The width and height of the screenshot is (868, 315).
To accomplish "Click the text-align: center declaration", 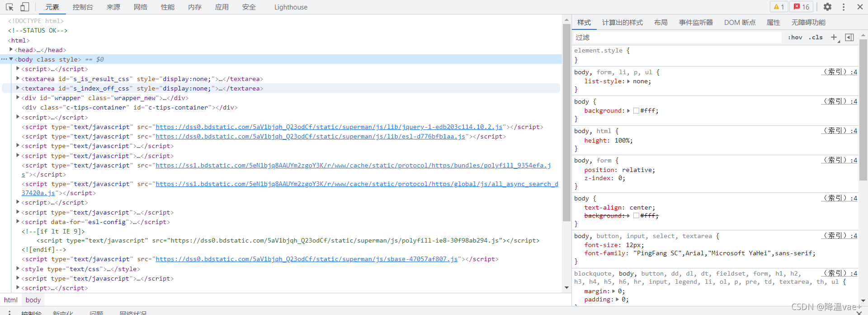I will click(619, 208).
